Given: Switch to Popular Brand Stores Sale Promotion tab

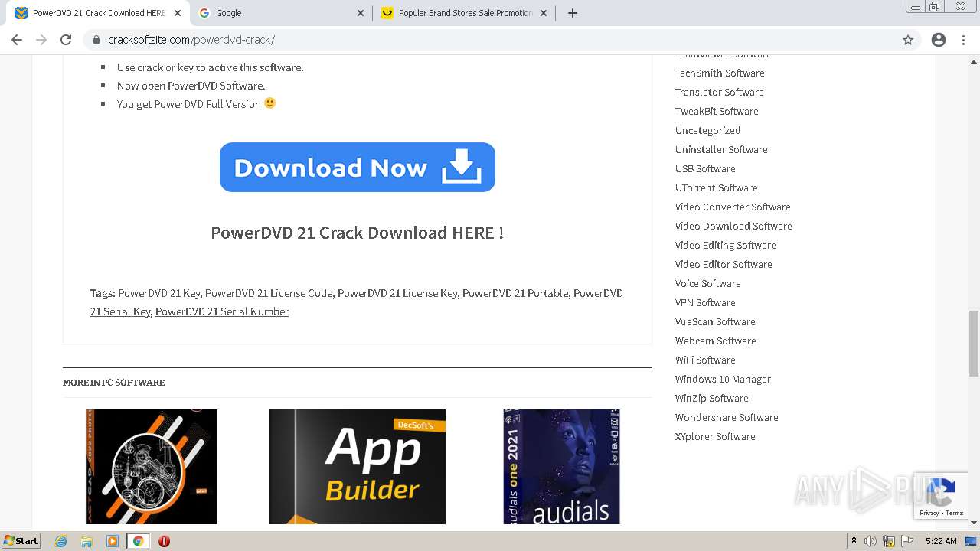Looking at the screenshot, I should 465,13.
